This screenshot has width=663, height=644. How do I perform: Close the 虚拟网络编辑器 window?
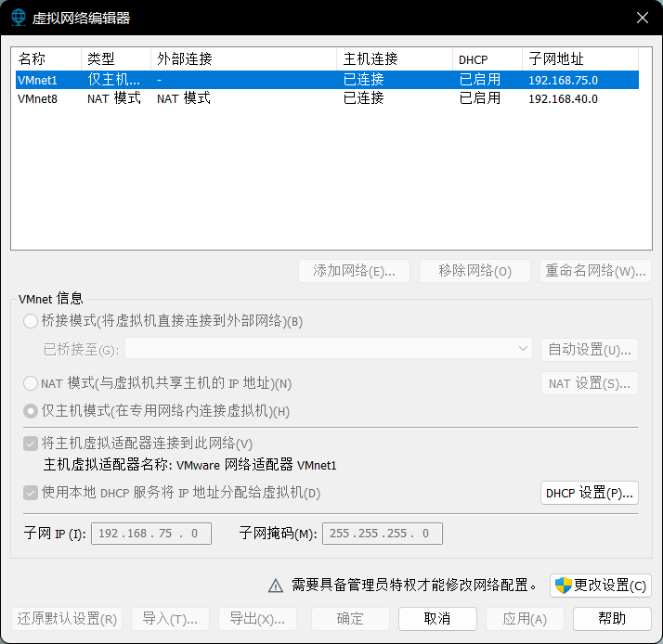[x=643, y=18]
